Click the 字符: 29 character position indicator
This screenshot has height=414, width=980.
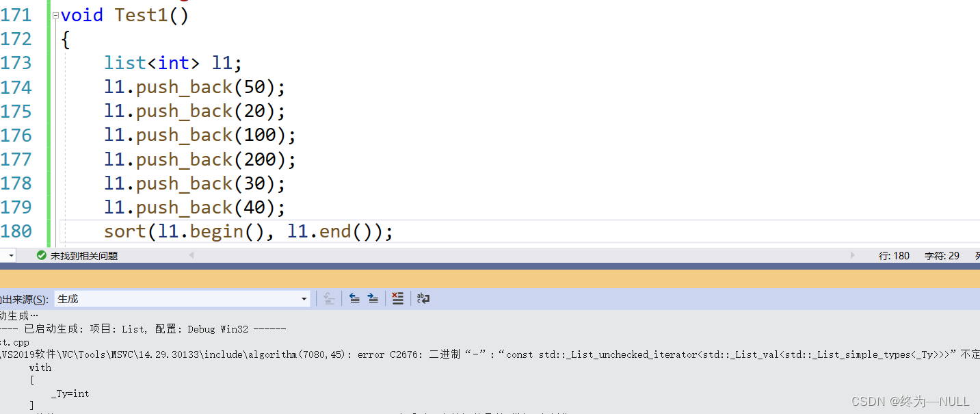click(x=941, y=255)
